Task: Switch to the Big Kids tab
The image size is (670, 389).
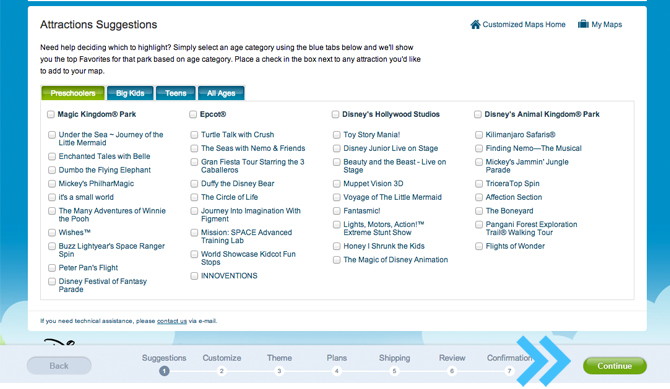Action: [x=130, y=93]
